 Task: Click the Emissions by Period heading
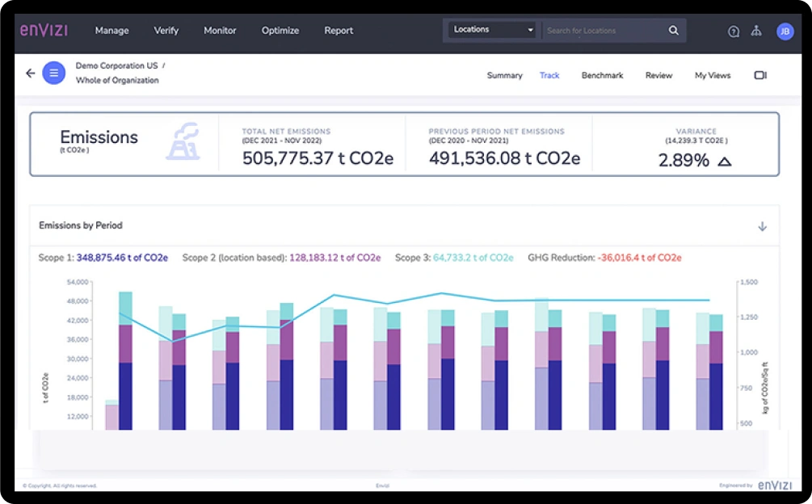pos(81,225)
